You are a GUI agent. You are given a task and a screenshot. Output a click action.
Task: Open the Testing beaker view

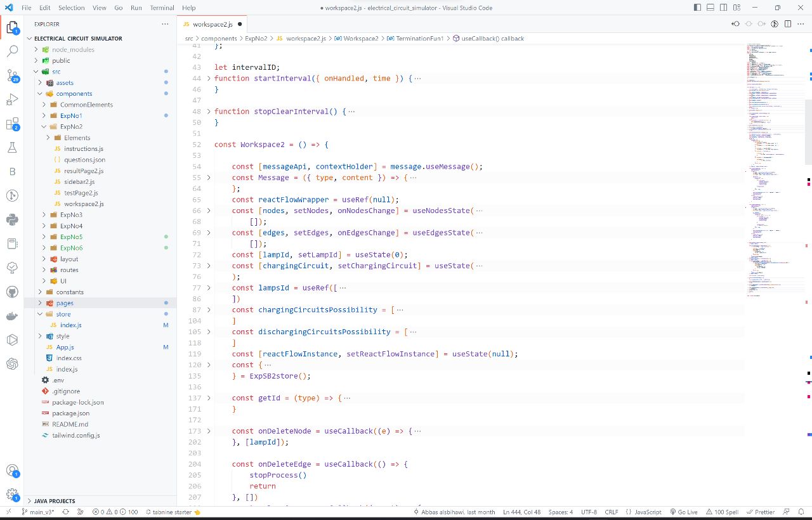click(12, 148)
